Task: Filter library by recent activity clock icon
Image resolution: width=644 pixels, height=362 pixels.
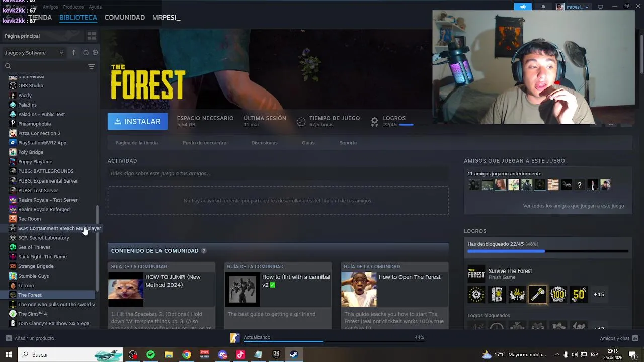Action: pos(86,52)
